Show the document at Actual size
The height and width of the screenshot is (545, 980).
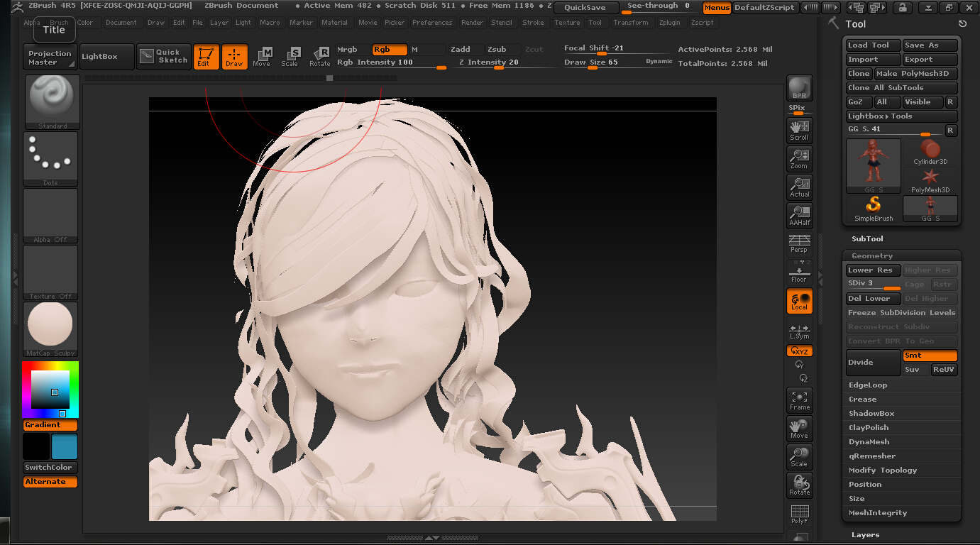click(800, 187)
